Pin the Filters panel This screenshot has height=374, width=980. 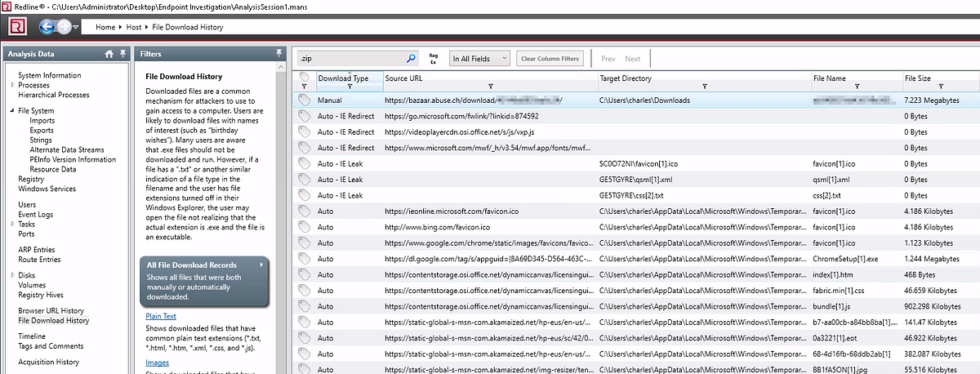point(278,54)
